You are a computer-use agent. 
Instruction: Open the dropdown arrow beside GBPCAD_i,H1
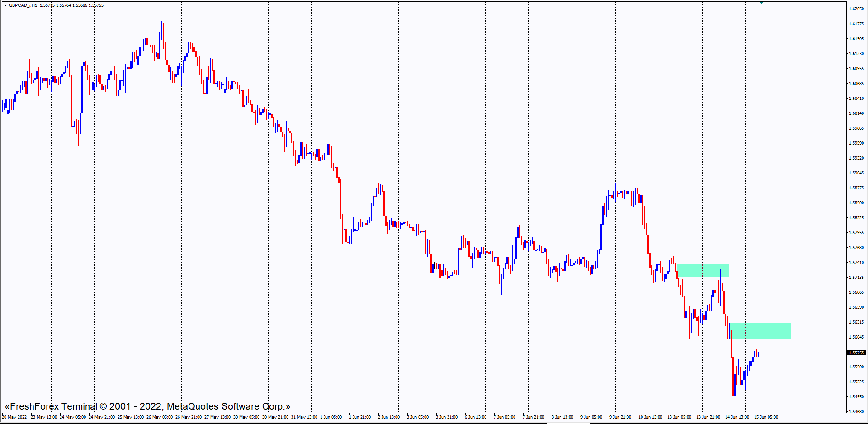pyautogui.click(x=5, y=5)
